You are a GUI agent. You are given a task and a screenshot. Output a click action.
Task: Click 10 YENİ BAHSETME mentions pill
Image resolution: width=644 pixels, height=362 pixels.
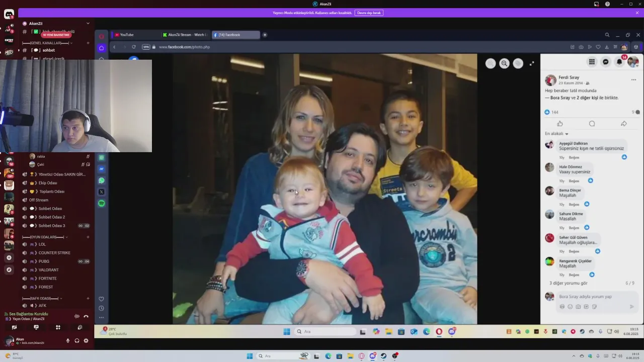coord(56,35)
